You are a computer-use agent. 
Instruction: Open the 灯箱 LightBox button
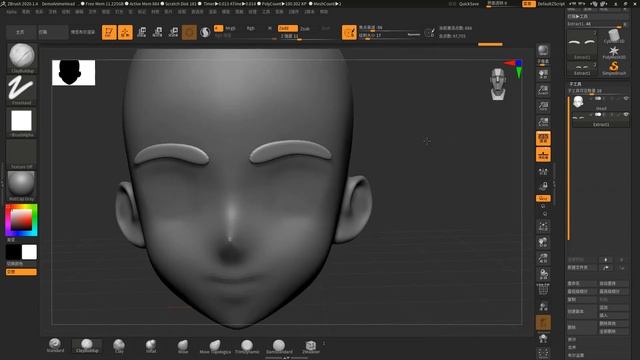point(53,32)
